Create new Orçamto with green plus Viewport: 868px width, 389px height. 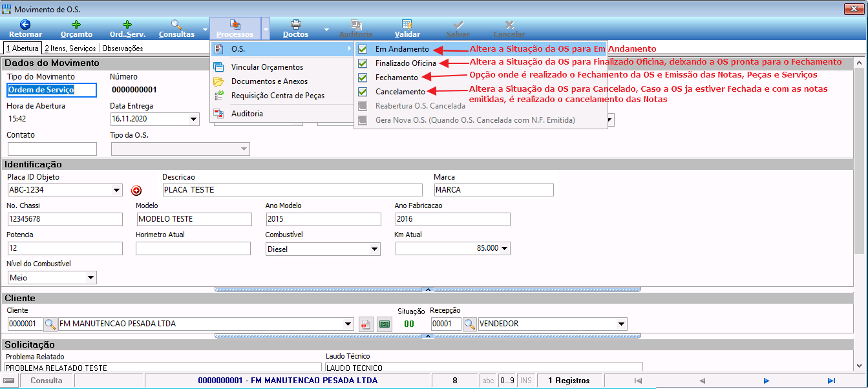coord(76,28)
